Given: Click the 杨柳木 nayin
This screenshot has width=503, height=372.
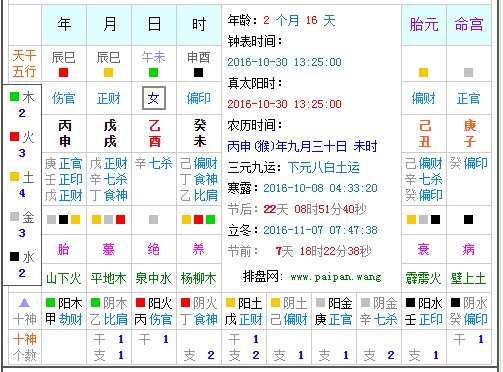Looking at the screenshot, I should (x=198, y=278).
